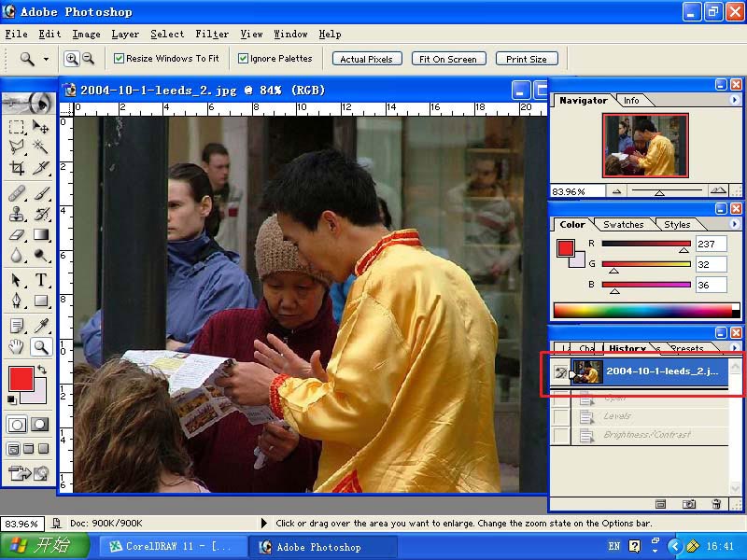Image resolution: width=747 pixels, height=560 pixels.
Task: Create new snapshot with camera icon
Action: (x=689, y=504)
